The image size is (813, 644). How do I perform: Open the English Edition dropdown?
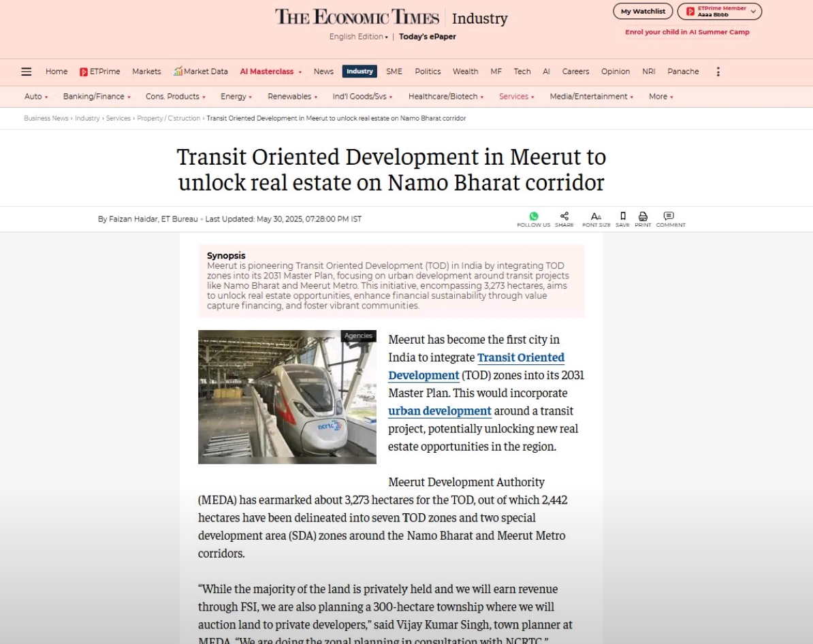coord(358,37)
